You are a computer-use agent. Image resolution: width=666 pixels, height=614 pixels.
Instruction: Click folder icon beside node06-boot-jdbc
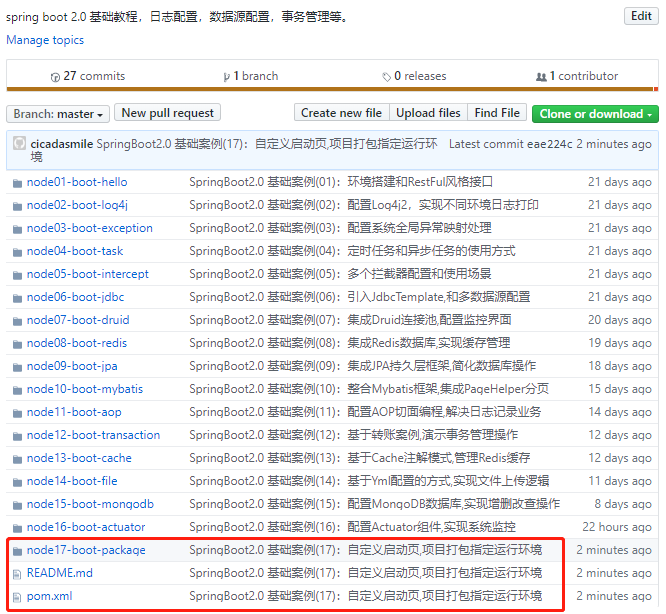tap(17, 298)
